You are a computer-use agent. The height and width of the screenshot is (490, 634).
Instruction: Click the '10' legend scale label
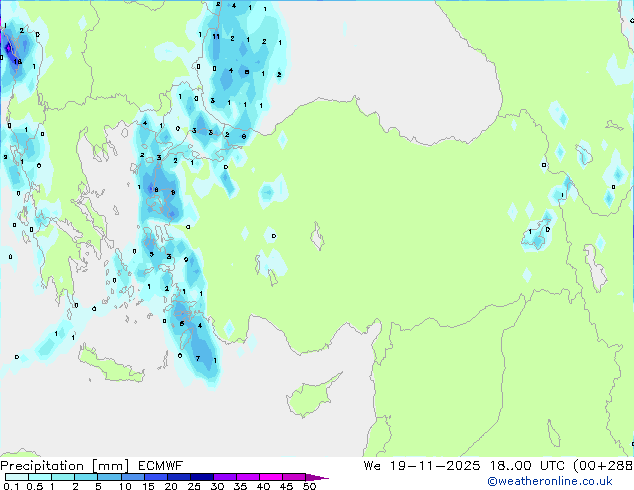[x=125, y=486]
